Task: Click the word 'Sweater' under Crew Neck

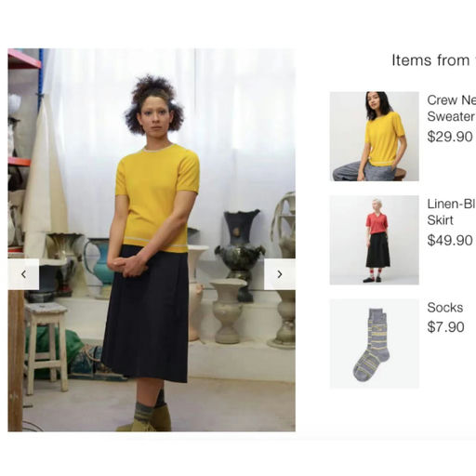Action: (x=451, y=116)
